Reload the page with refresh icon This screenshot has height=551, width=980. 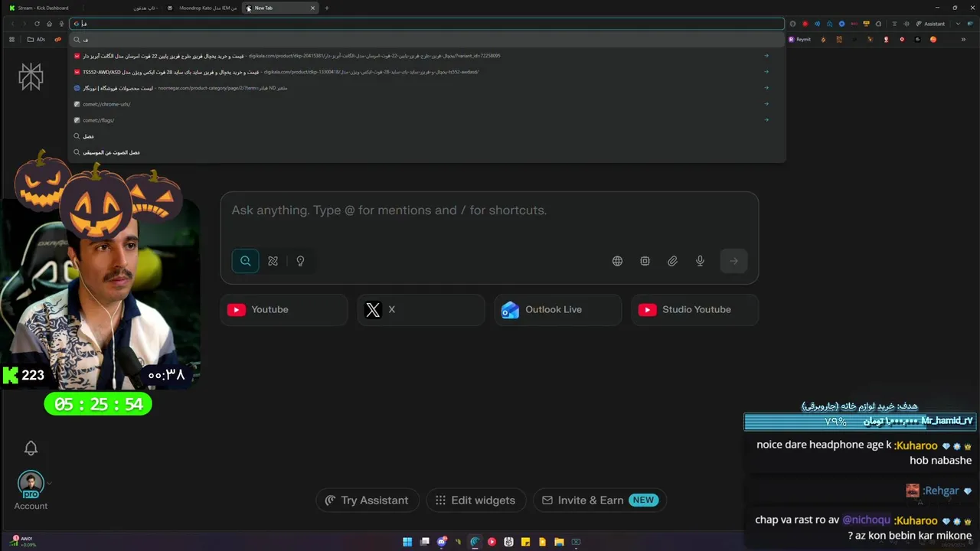tap(37, 24)
